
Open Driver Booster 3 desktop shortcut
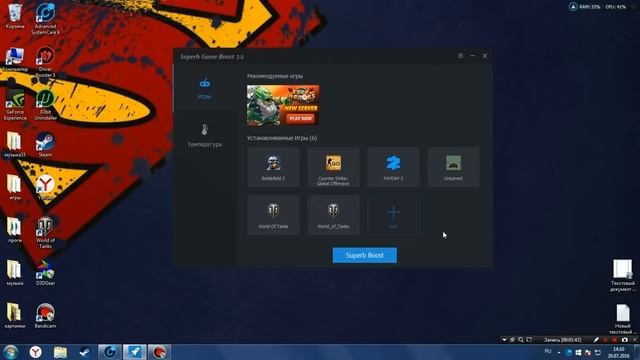[45, 62]
